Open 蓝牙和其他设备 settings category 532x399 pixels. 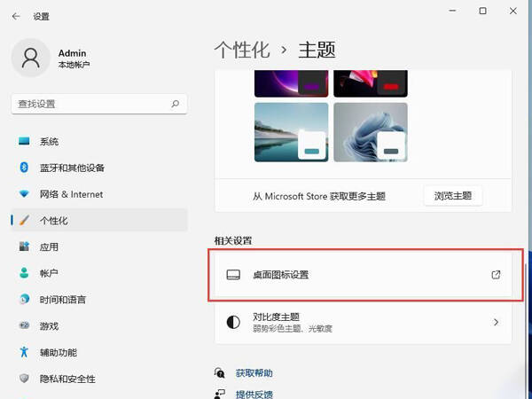[99, 168]
